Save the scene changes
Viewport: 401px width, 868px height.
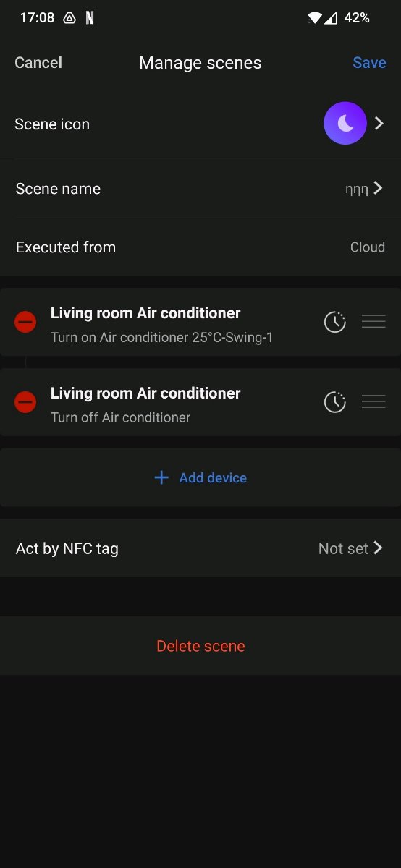point(369,63)
